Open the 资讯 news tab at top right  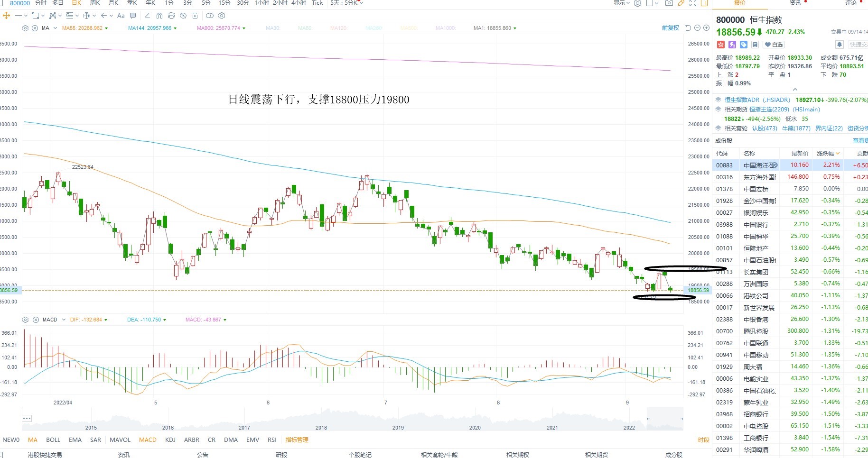(795, 3)
